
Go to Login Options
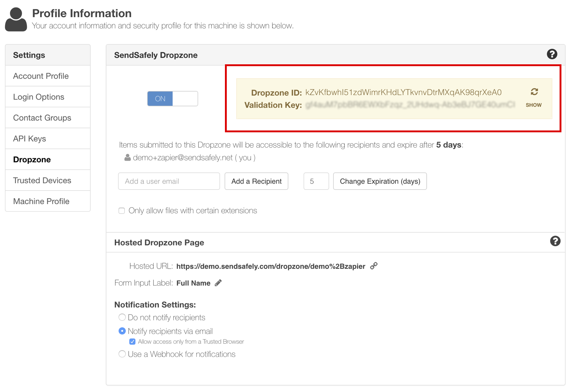(x=48, y=97)
